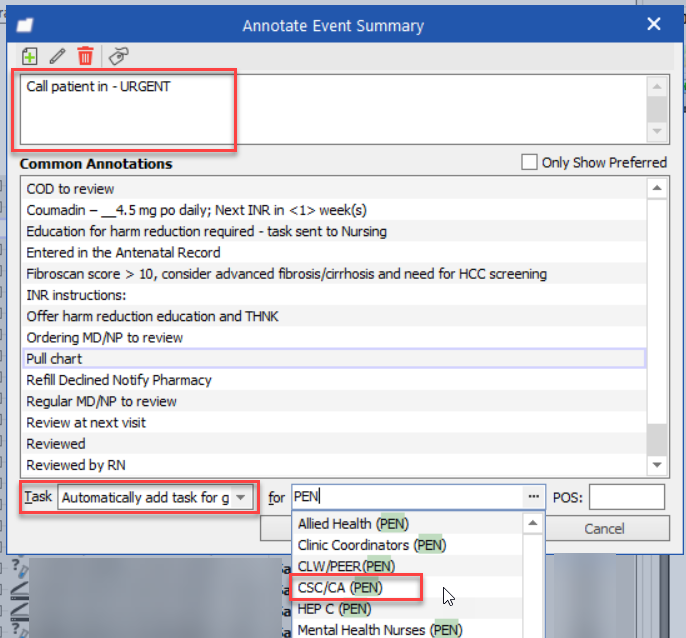Screen dimensions: 686x638
Task: Choose Allied Health (PEN) from dropdown
Action: (353, 524)
